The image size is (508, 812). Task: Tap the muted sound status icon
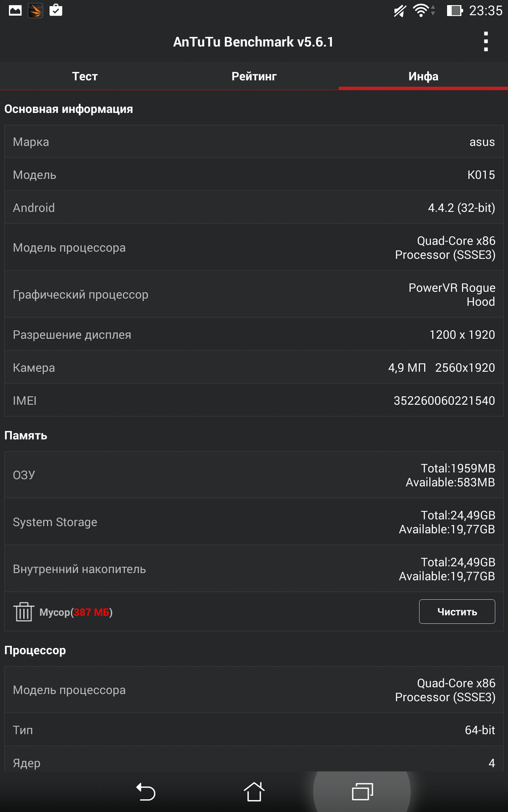coord(400,11)
